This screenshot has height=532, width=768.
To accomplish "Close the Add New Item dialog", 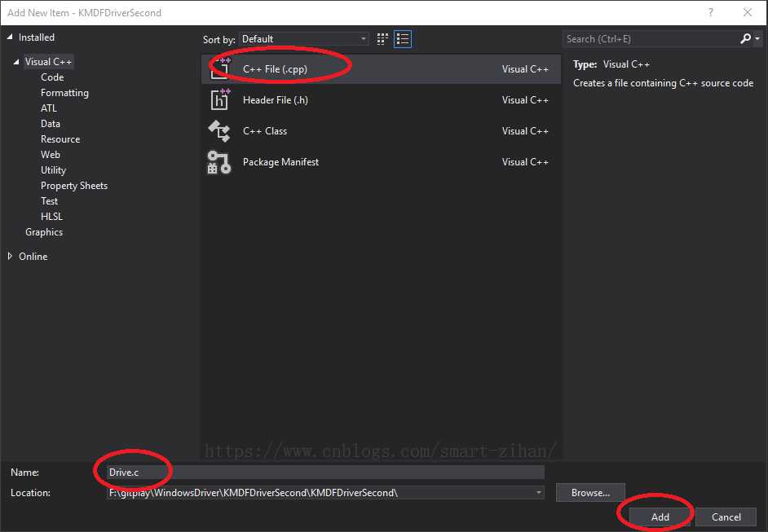I will [x=748, y=13].
